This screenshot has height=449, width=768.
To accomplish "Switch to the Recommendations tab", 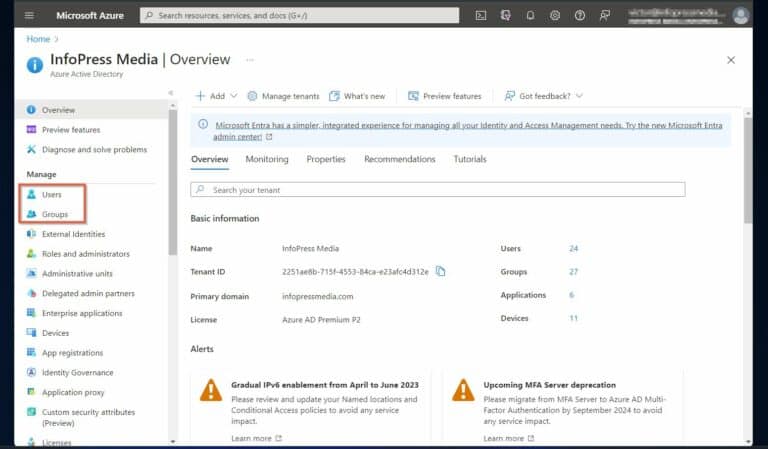I will pos(400,159).
